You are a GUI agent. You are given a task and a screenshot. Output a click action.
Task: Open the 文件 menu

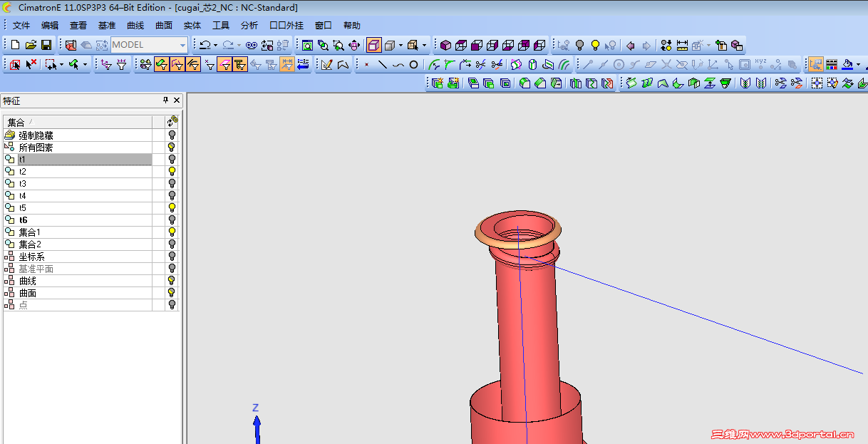[x=21, y=26]
